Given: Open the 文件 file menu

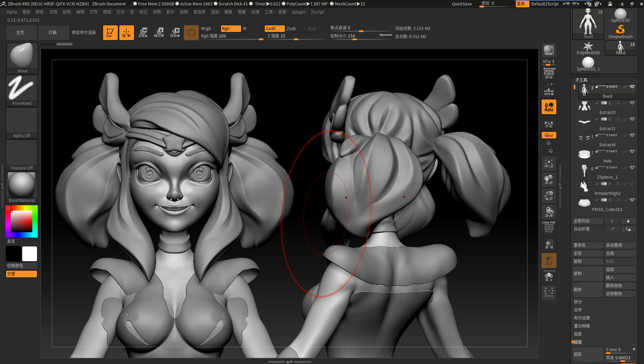Looking at the screenshot, I should point(94,12).
